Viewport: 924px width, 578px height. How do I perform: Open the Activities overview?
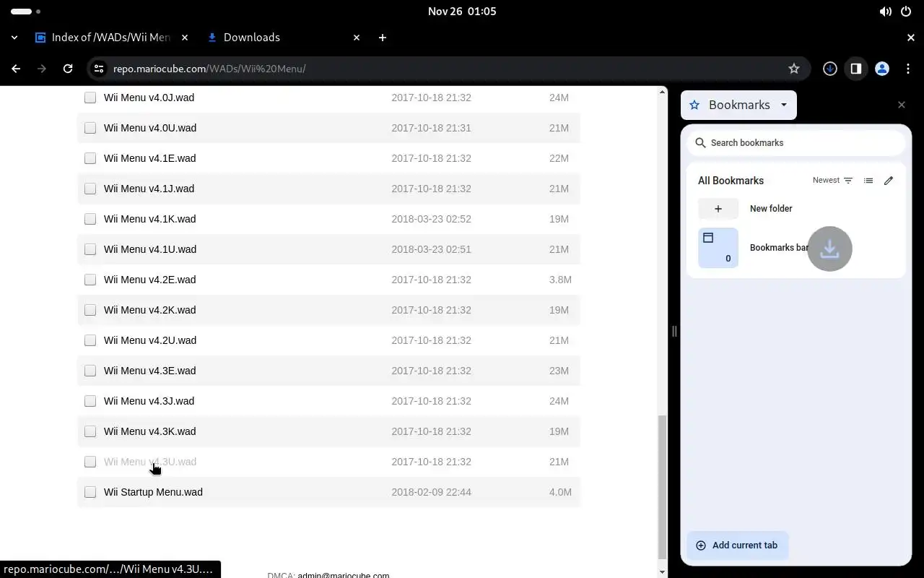point(26,12)
